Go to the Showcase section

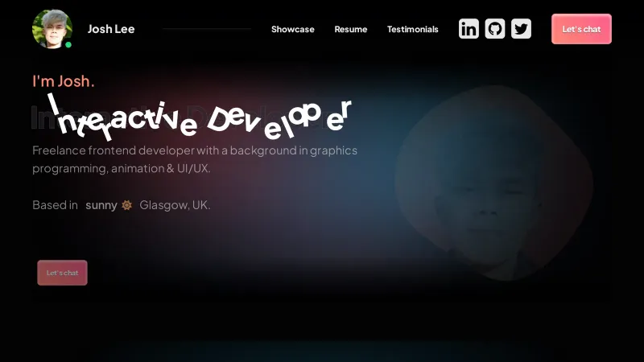tap(292, 29)
